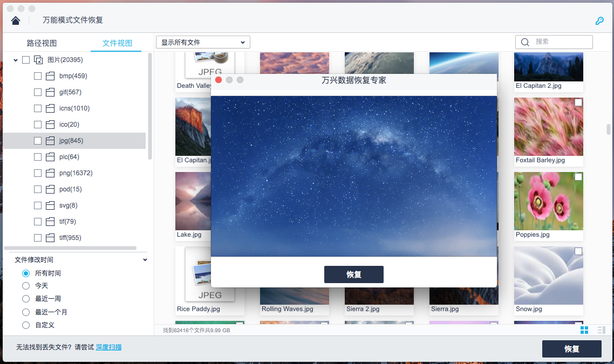614x364 pixels.
Task: Switch to list detail view icon
Action: click(x=602, y=330)
